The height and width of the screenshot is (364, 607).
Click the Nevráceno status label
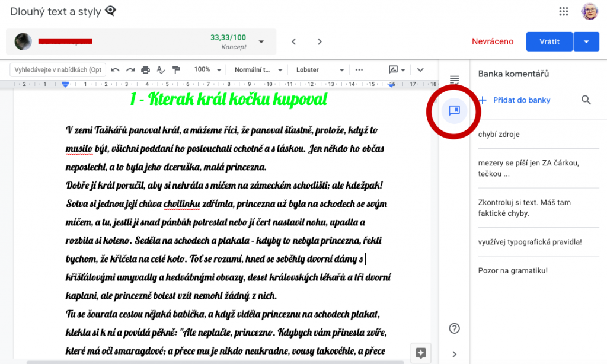point(493,41)
